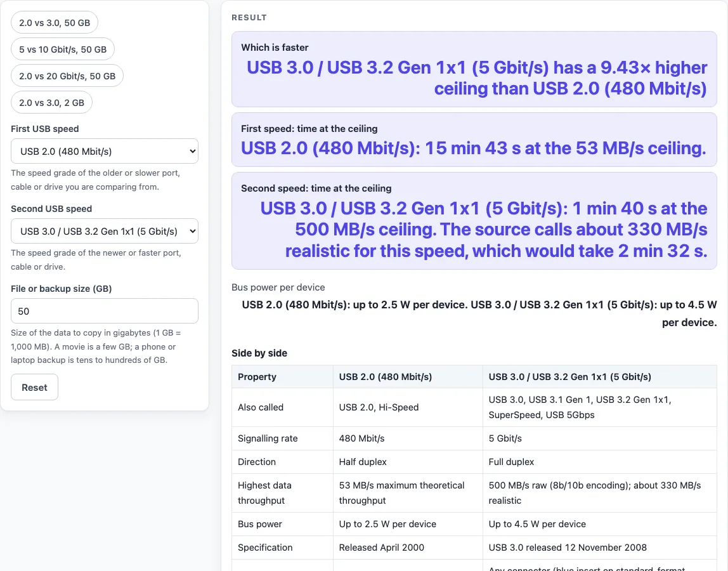
Task: Click the 'Which is faster' result card
Action: (474, 69)
